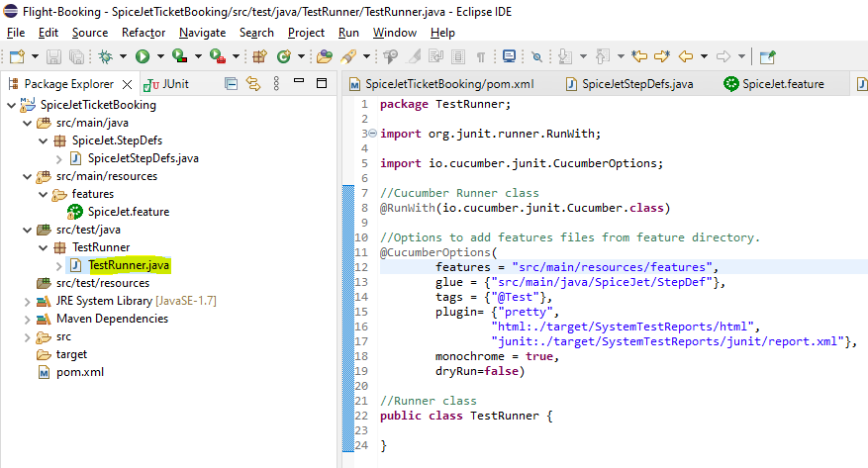Select TestRunner.java in the tree

(x=129, y=265)
